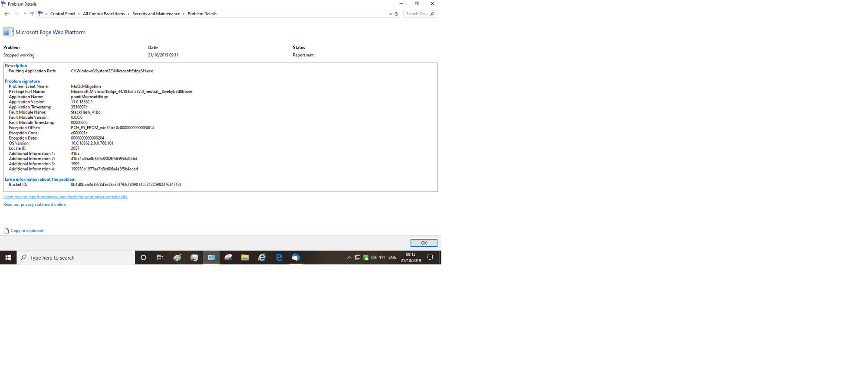Open the report problems and solutions link
This screenshot has height=378, width=868.
66,197
